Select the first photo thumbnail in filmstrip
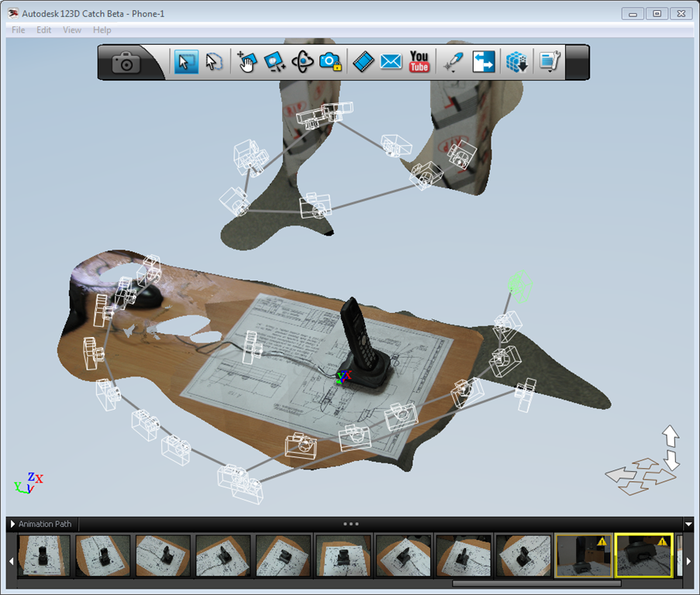 (43, 555)
